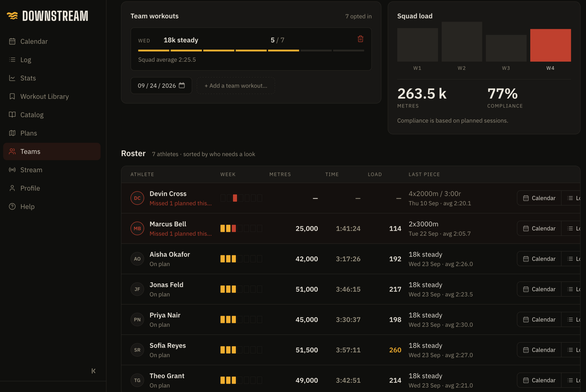Click the PN avatar for Priya Nair
The width and height of the screenshot is (586, 392).
137,319
